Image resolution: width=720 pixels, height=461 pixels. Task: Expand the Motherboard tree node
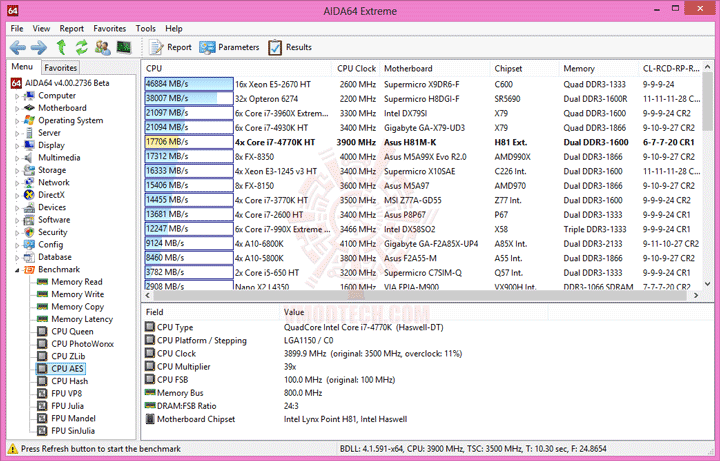point(17,108)
